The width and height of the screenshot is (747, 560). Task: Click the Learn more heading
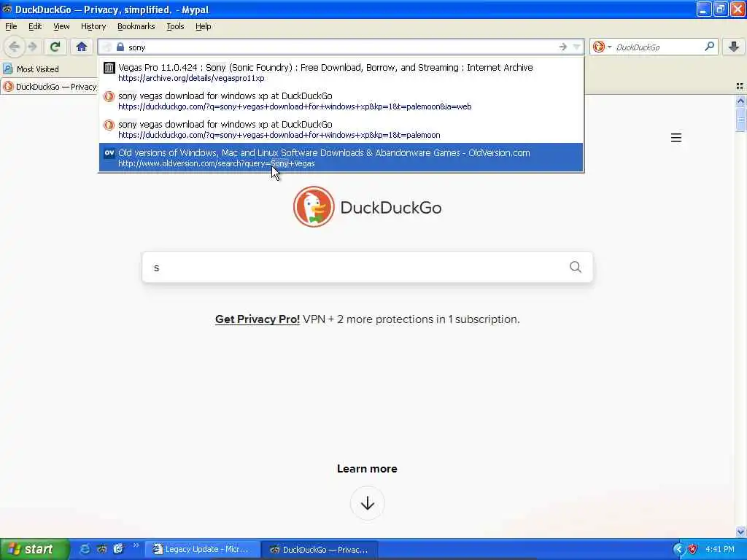367,469
